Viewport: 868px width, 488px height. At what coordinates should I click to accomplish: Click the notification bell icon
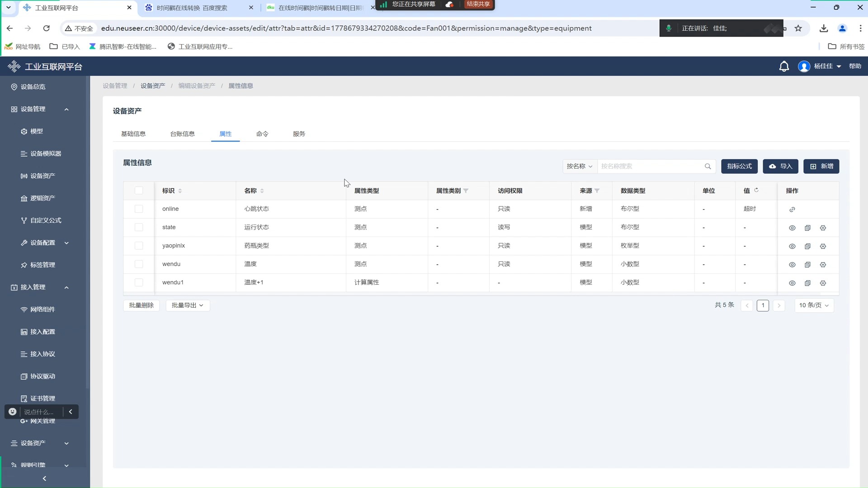(784, 66)
